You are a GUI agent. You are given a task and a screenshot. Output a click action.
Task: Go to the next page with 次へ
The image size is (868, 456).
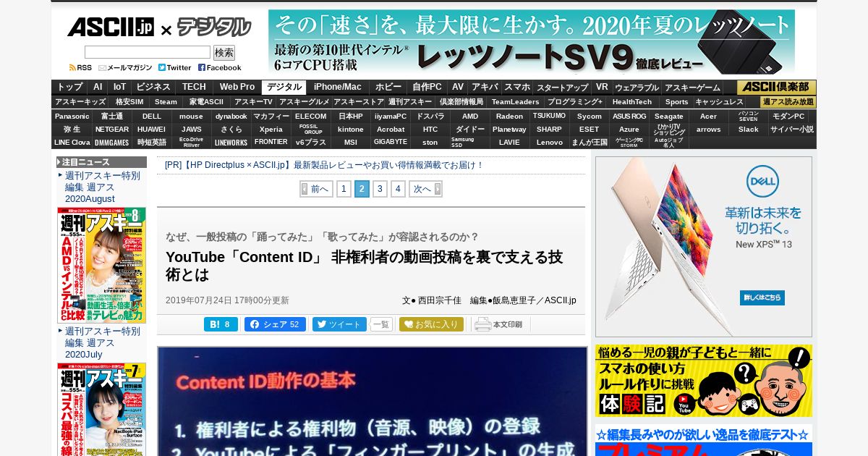point(425,189)
